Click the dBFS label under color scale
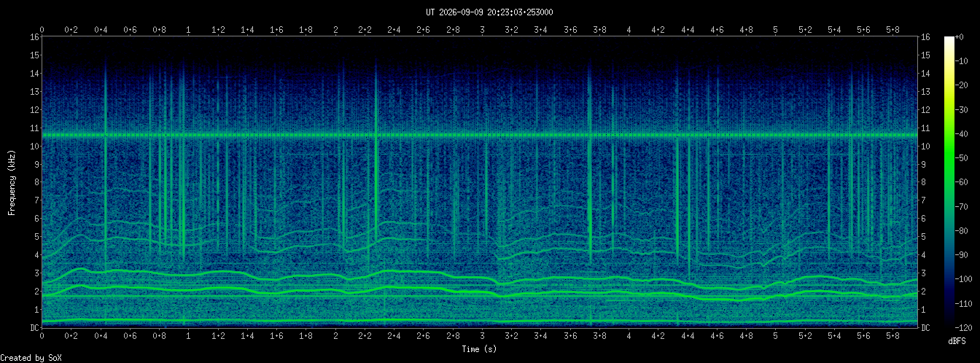 957,341
